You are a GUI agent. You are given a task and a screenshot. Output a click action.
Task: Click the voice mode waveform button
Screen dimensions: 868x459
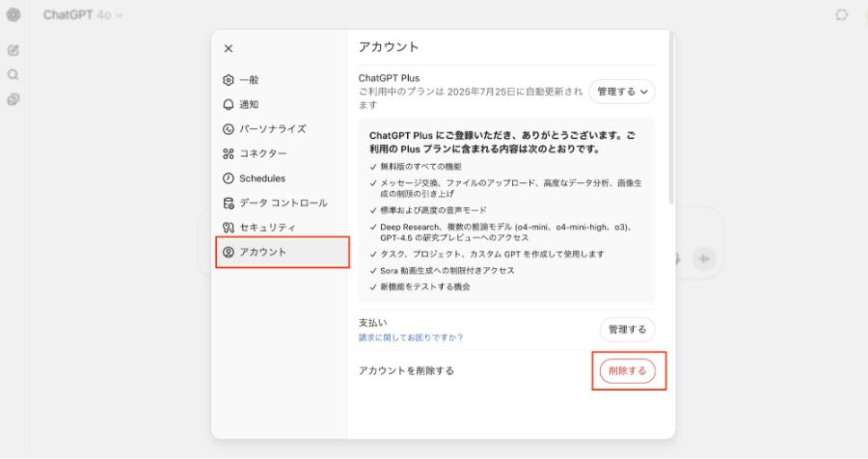(x=704, y=258)
